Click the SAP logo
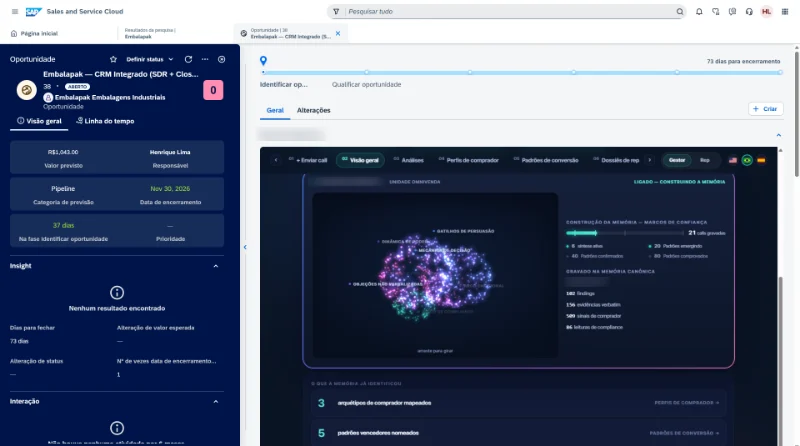Image resolution: width=800 pixels, height=446 pixels. [34, 11]
